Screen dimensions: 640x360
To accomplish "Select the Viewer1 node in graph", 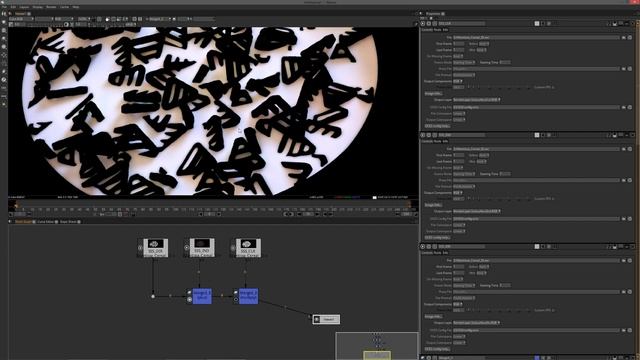I will click(x=326, y=319).
